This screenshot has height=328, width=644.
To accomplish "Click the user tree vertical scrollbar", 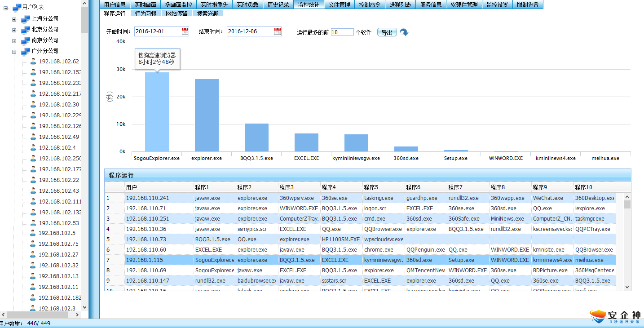I will pyautogui.click(x=84, y=20).
